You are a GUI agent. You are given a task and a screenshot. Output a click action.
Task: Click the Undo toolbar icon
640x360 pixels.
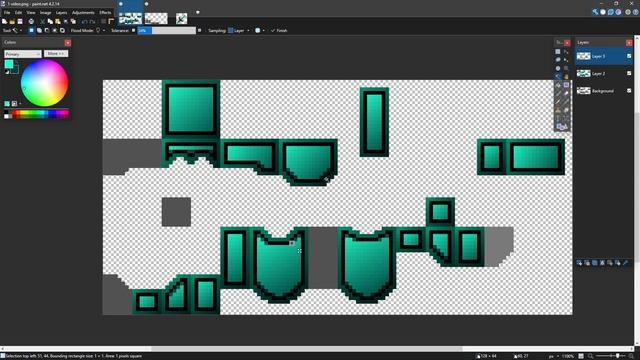point(84,21)
